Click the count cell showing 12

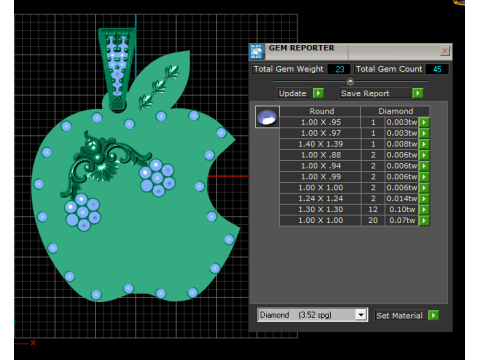pyautogui.click(x=373, y=210)
